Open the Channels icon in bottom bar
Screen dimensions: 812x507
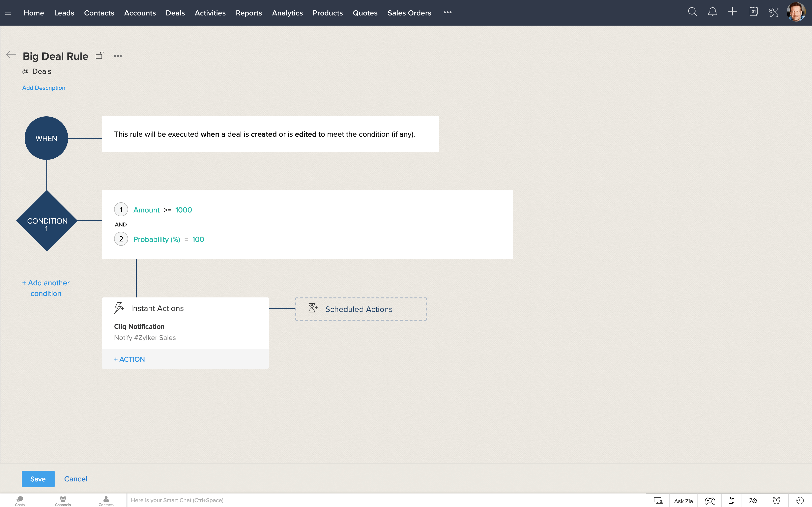tap(63, 501)
